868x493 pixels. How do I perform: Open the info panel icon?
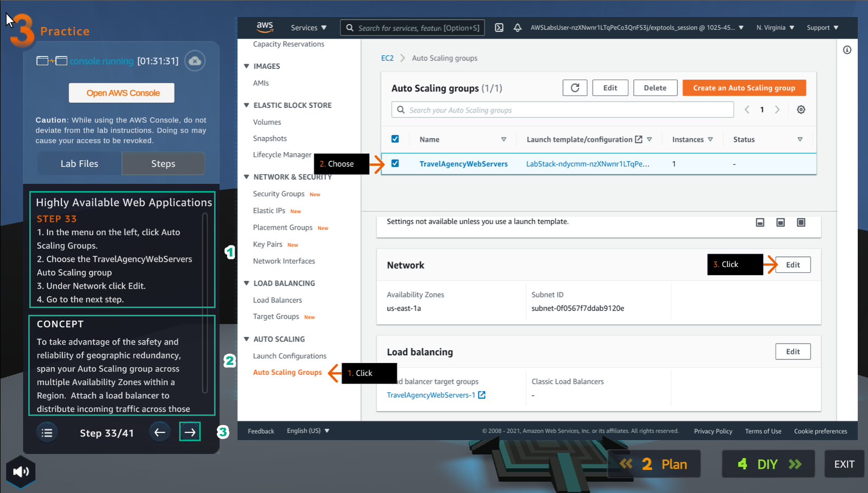847,50
